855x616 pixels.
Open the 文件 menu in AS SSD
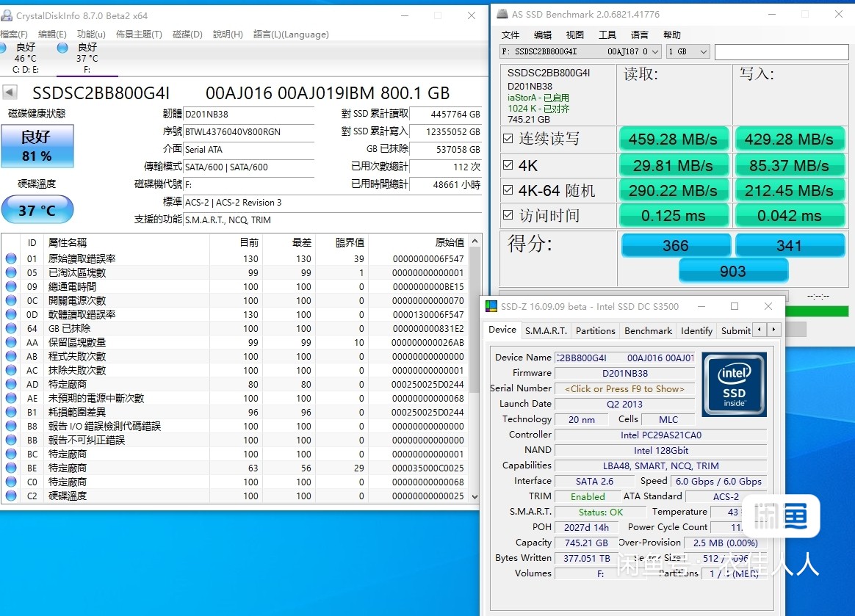[511, 35]
